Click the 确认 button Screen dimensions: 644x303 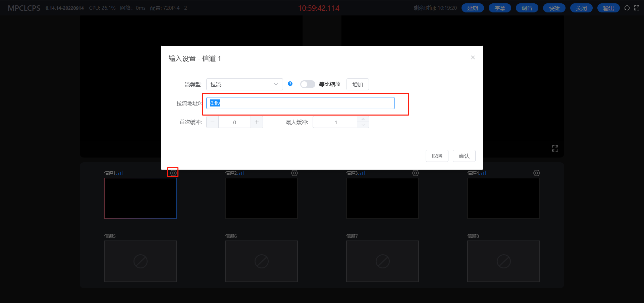pos(464,156)
